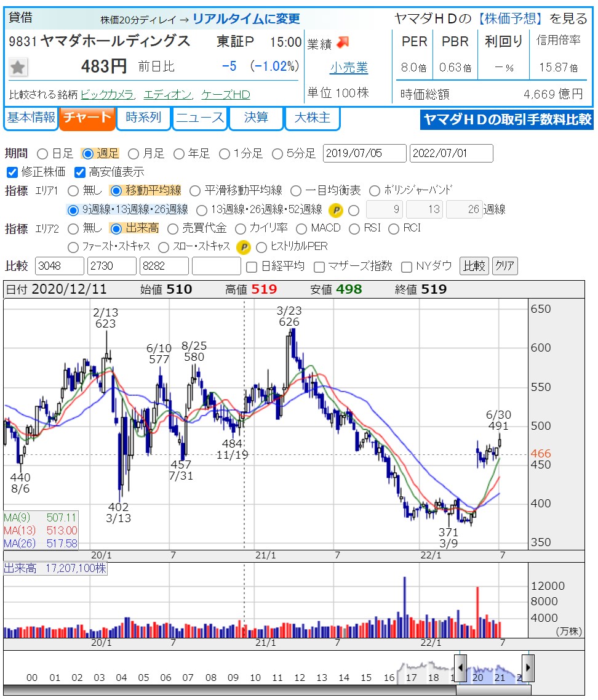Click the 比較 compare button

[474, 266]
